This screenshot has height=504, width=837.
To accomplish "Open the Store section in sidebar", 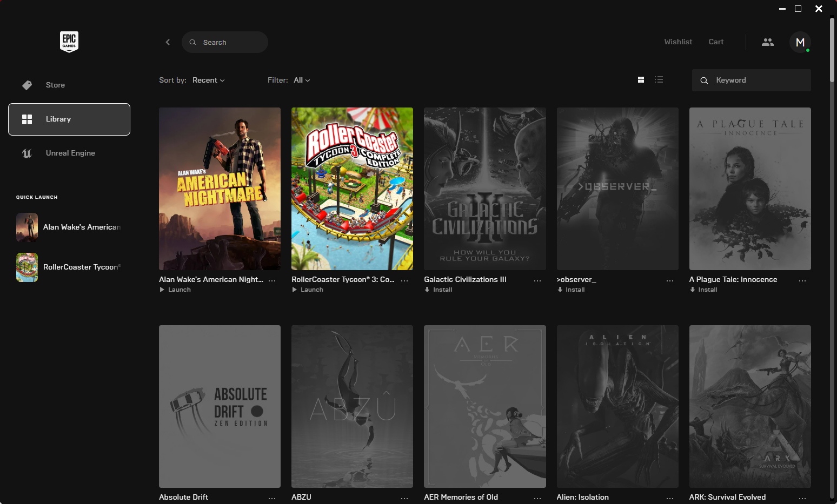I will pos(55,85).
